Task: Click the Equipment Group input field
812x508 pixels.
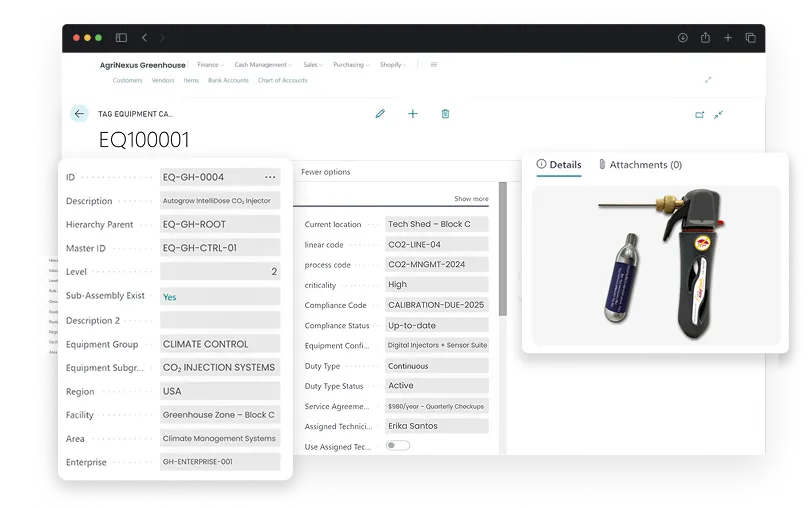Action: click(x=219, y=344)
